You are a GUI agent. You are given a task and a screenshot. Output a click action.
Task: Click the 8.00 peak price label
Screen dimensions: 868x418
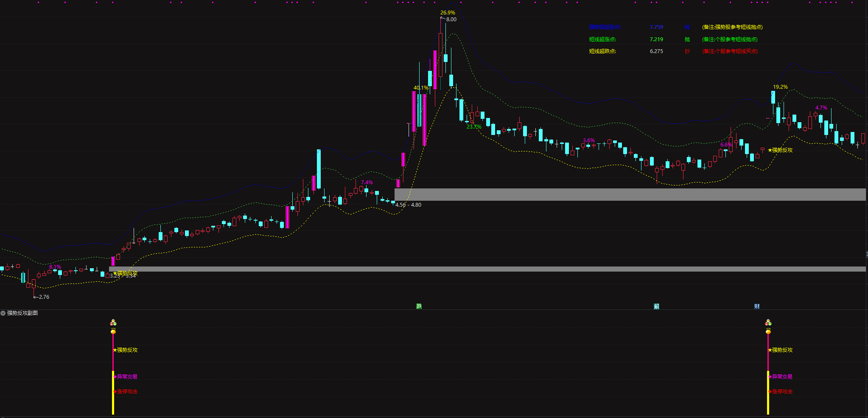(451, 20)
